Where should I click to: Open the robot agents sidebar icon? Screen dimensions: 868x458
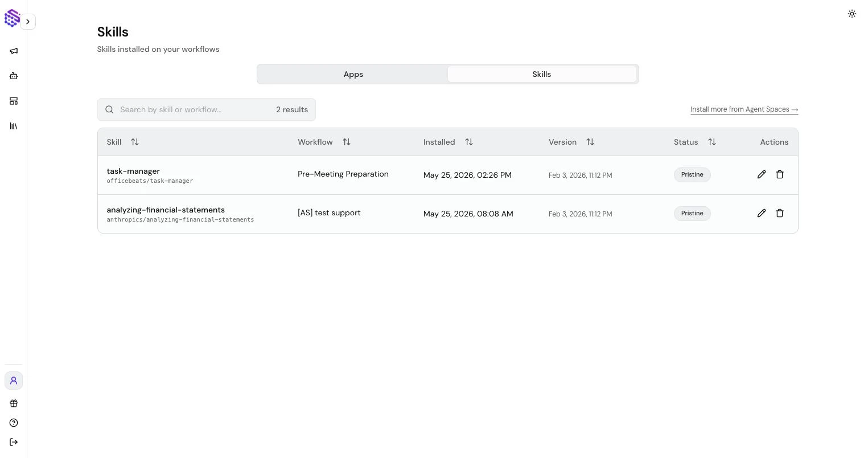[14, 76]
